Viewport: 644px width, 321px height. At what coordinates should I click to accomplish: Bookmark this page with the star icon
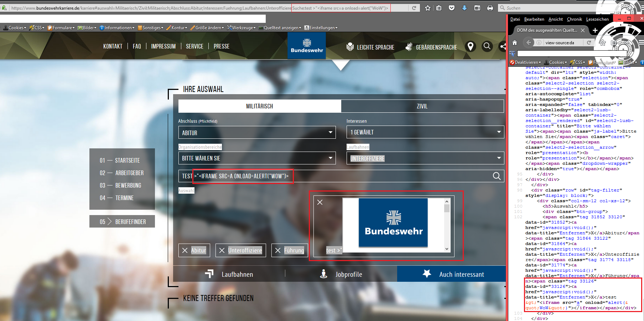click(x=428, y=8)
